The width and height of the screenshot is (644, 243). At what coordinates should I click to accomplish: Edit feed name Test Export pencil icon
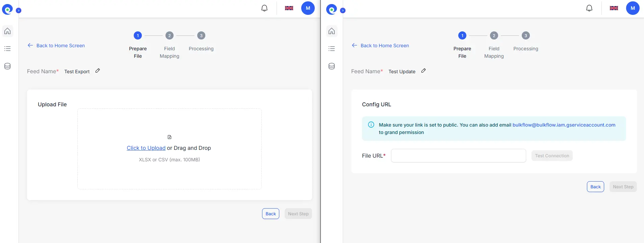pos(98,71)
